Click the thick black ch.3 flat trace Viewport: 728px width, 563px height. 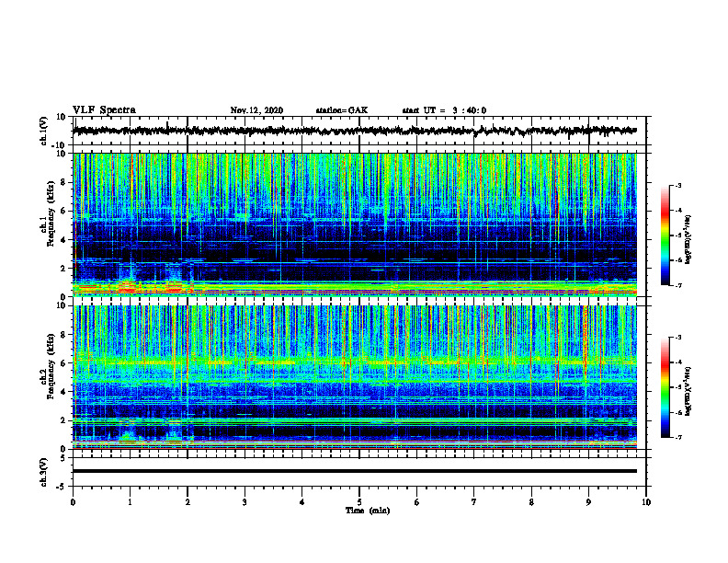tap(354, 471)
